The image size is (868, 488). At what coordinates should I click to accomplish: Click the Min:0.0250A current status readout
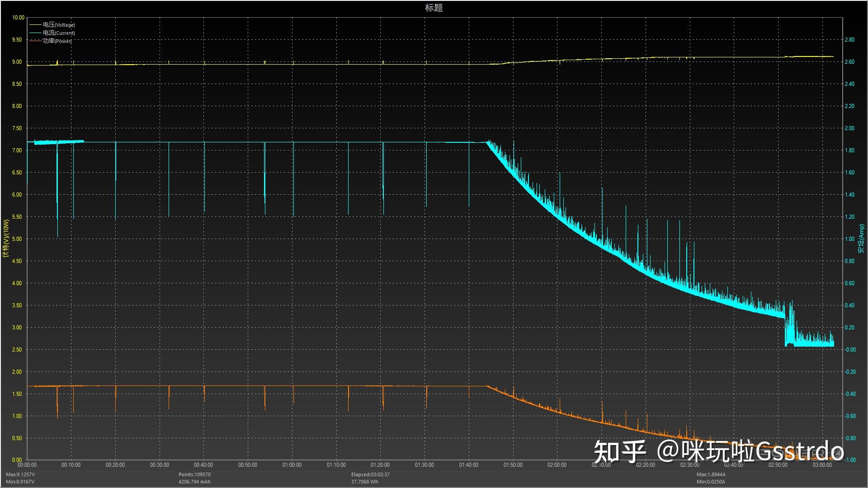point(711,482)
